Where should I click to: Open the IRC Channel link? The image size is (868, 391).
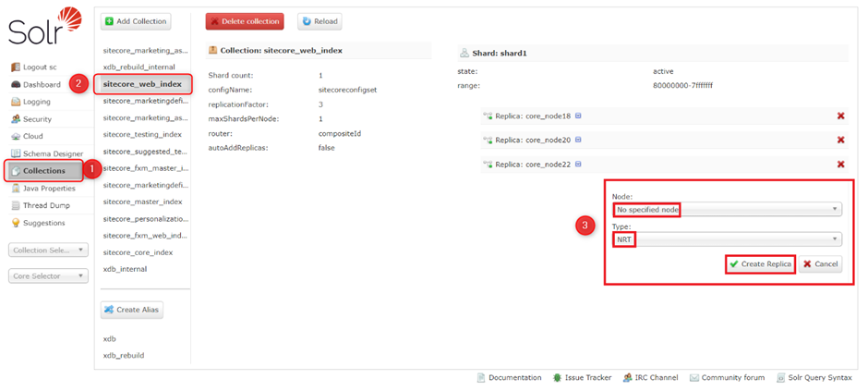(650, 378)
